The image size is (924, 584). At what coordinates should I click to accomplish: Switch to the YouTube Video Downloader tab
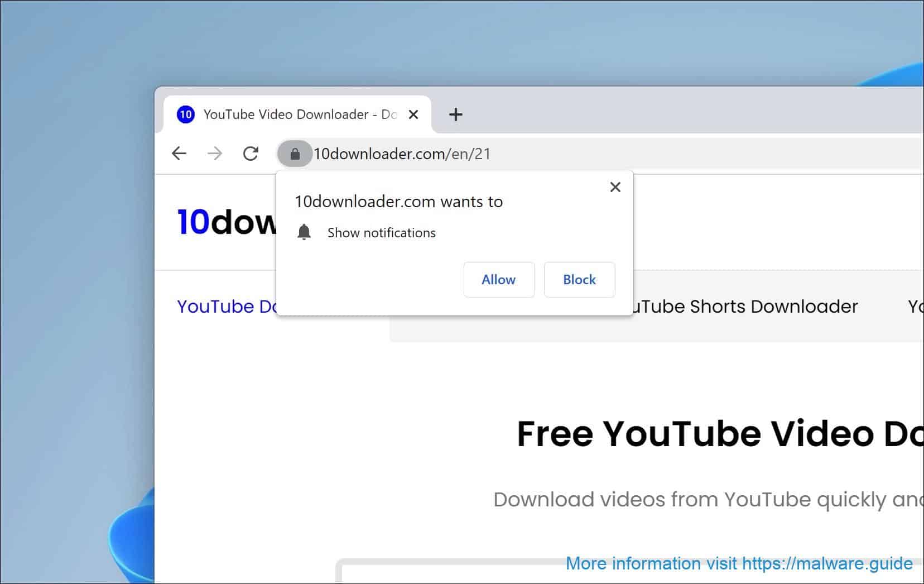click(301, 114)
